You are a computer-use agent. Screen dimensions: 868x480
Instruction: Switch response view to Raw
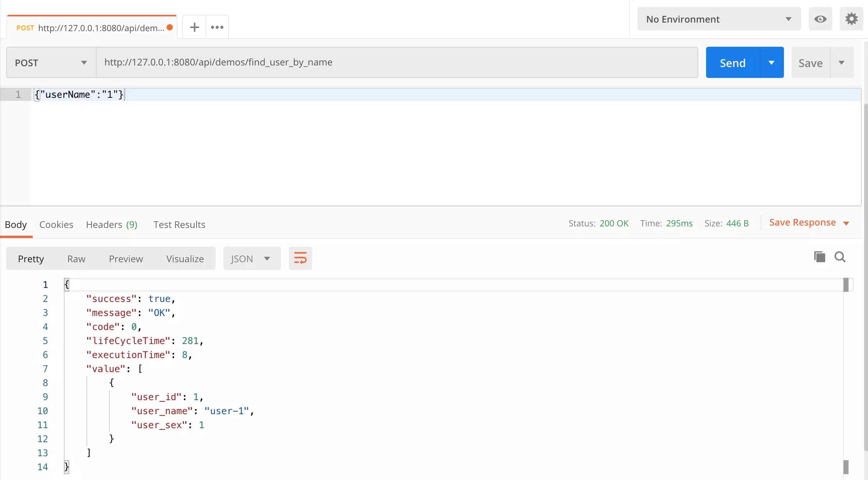click(x=76, y=259)
